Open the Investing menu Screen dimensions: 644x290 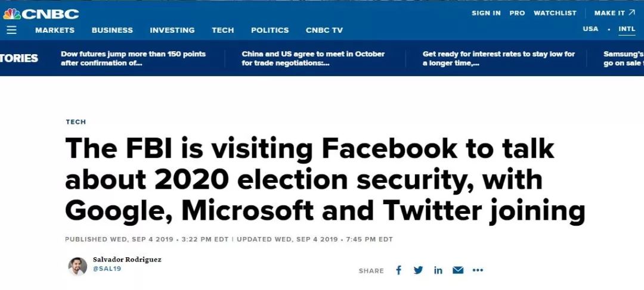coord(172,30)
